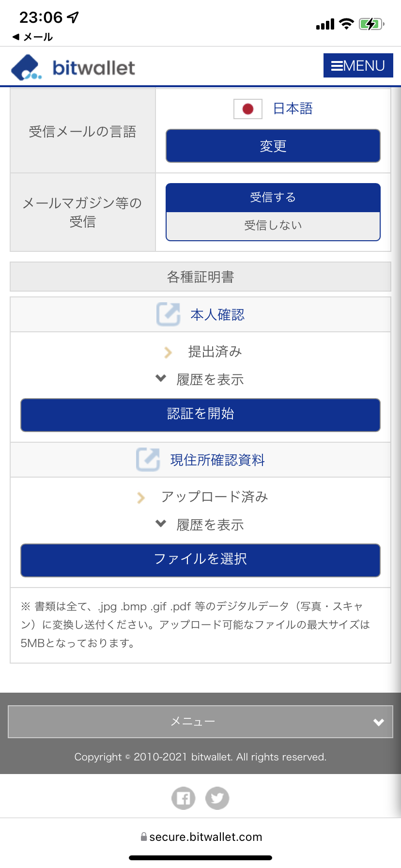Select 受信する for mail magazine
The image size is (401, 868).
tap(273, 198)
